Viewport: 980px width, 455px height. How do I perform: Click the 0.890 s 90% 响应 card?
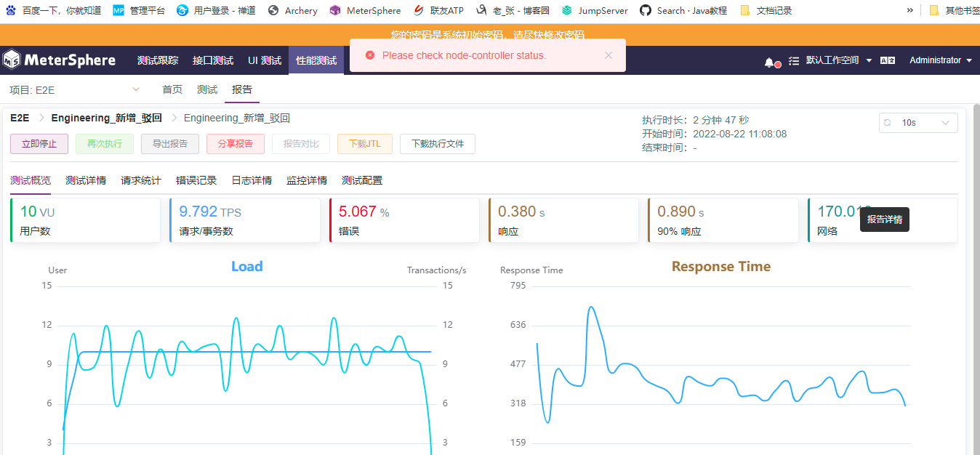[x=723, y=220]
